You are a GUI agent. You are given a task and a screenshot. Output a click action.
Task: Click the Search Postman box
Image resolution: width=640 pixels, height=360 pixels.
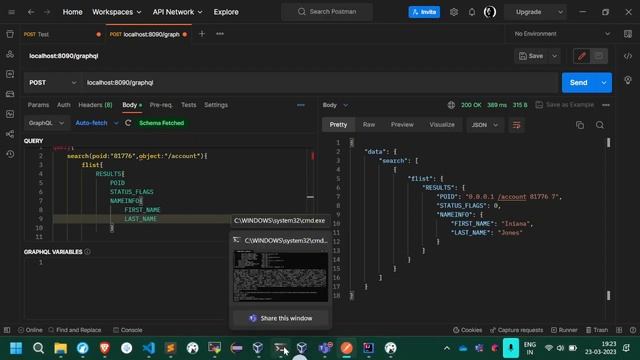[x=327, y=12]
